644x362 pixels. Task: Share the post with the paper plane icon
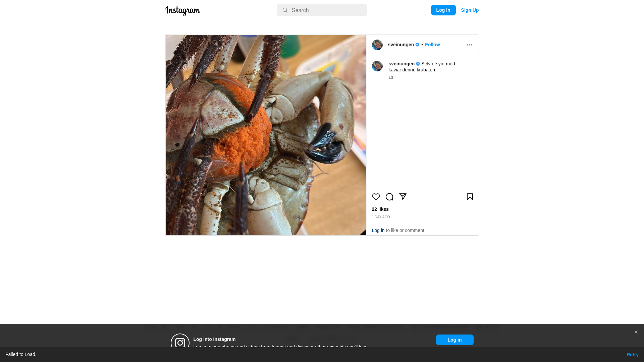click(x=402, y=197)
